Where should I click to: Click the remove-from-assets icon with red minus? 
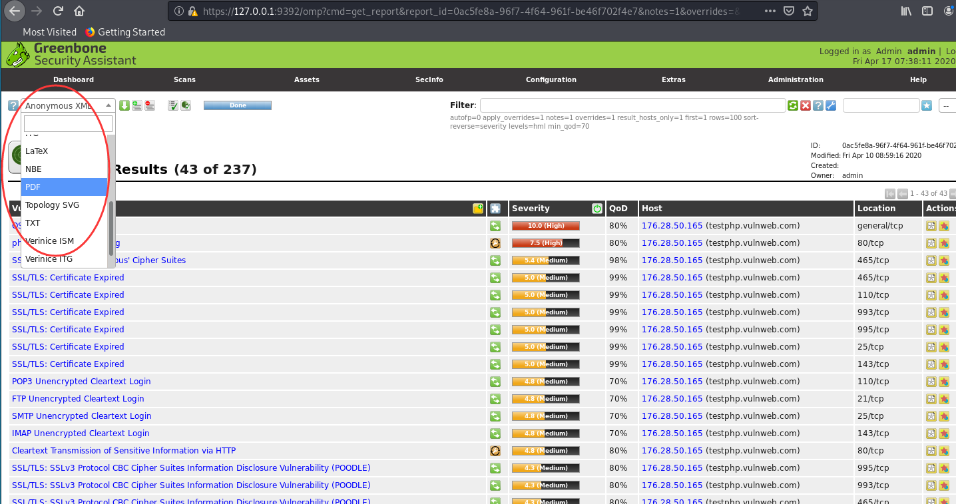click(150, 105)
